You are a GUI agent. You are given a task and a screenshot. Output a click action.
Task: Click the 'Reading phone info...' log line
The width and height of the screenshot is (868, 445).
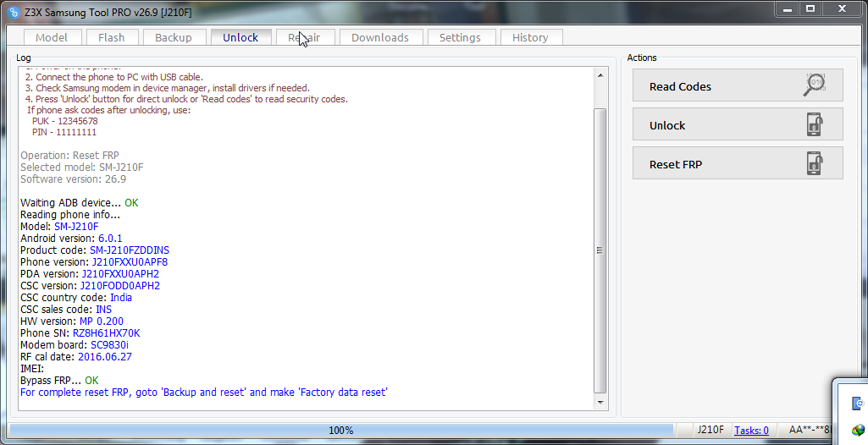coord(70,215)
